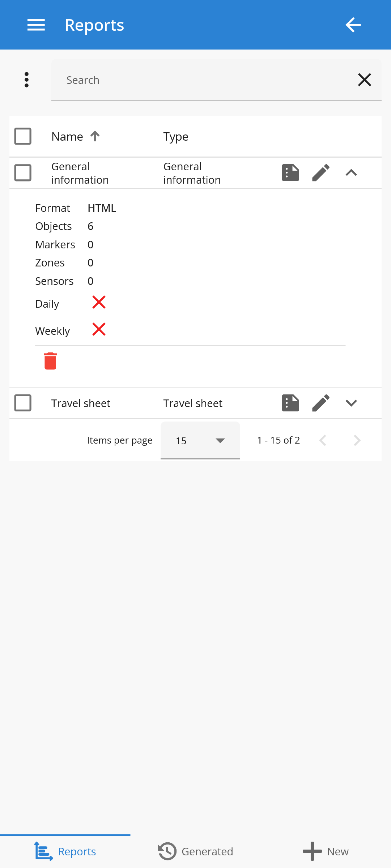Generate the Travel sheet report file
Viewport: 391px width, 868px height.
(290, 403)
